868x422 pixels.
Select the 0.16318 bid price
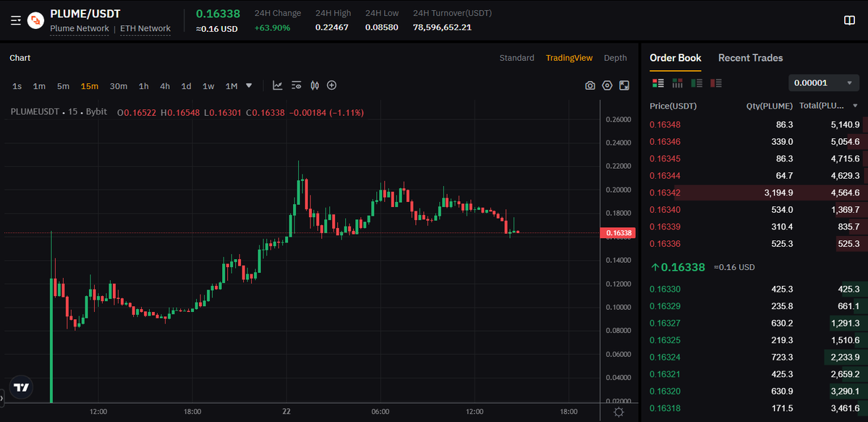665,409
